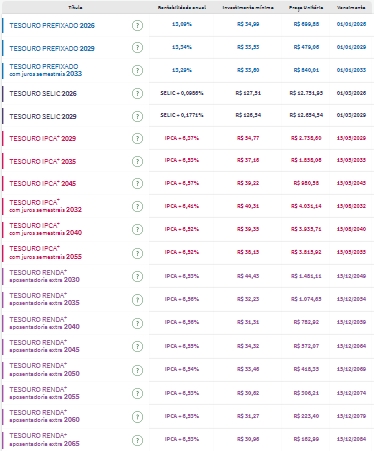Open the Tesouro Selic 2029 title link
Image resolution: width=374 pixels, height=451 pixels.
pyautogui.click(x=43, y=116)
